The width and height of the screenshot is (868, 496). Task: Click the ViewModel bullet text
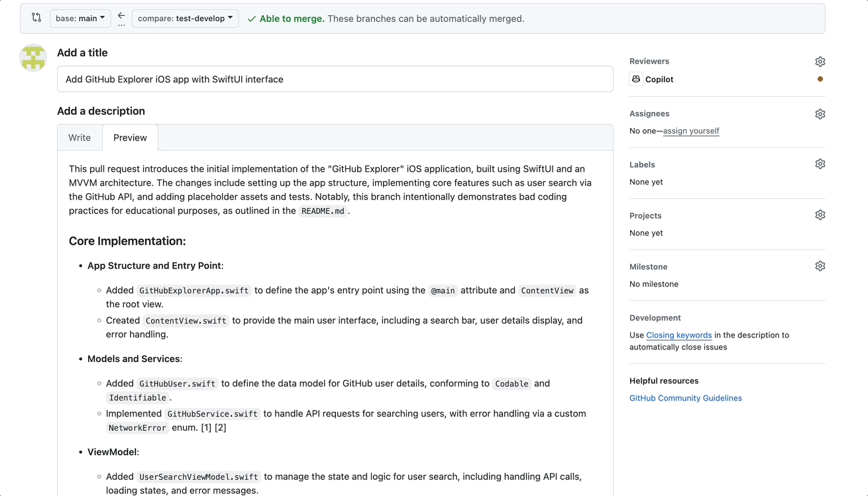pos(113,452)
